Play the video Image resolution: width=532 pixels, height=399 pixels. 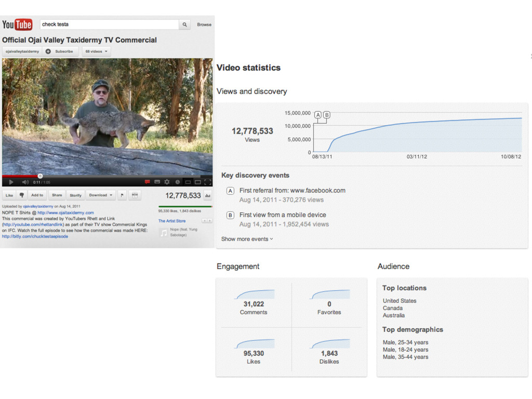tap(11, 182)
